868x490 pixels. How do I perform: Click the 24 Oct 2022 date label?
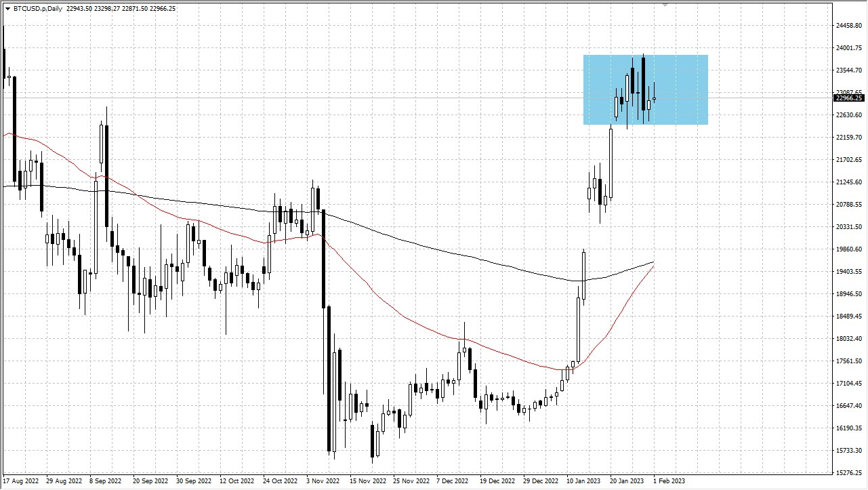[280, 481]
